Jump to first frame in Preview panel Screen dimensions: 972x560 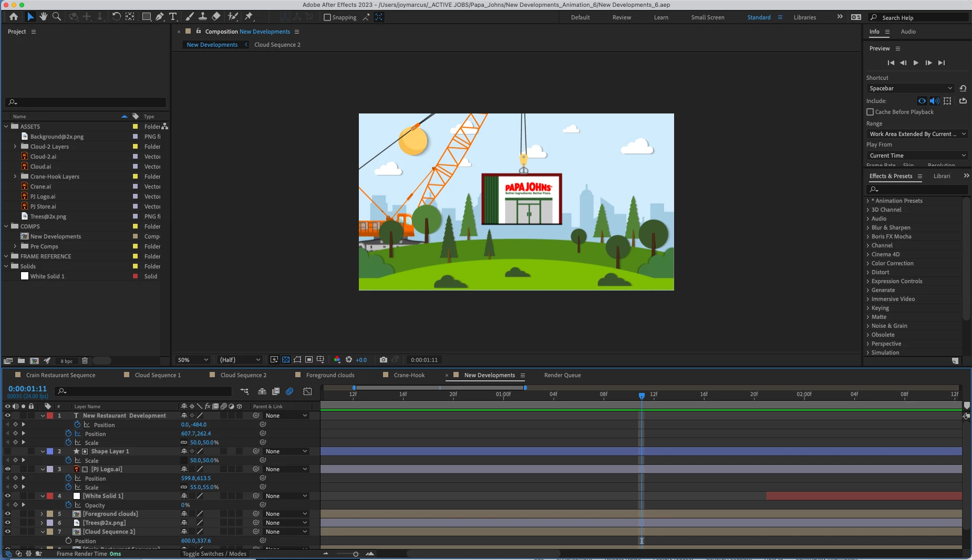point(891,63)
